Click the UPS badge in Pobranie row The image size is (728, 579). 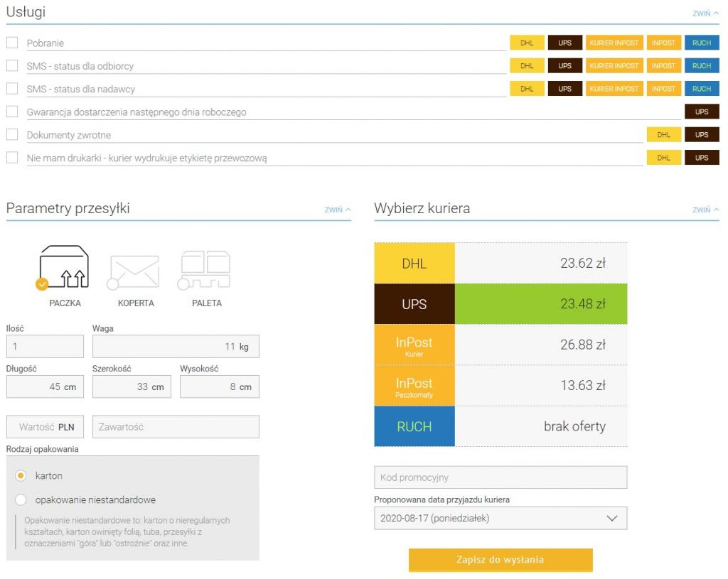pos(564,43)
